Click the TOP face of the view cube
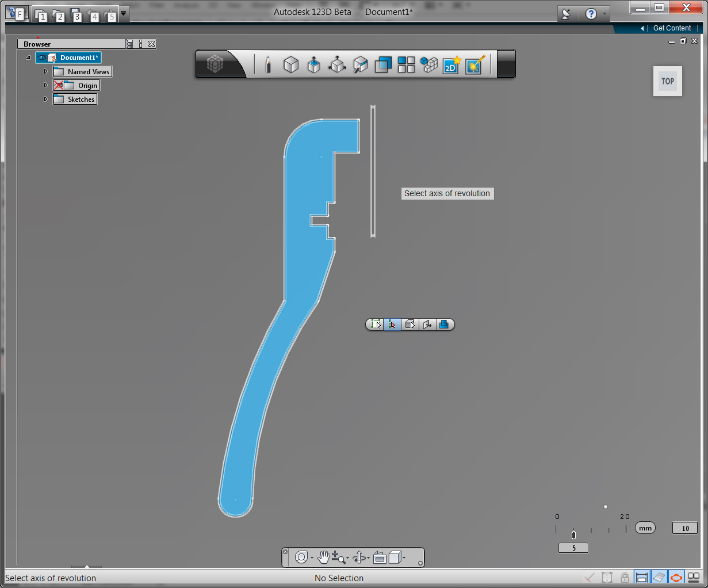Screen dimensions: 708x588 [x=667, y=81]
